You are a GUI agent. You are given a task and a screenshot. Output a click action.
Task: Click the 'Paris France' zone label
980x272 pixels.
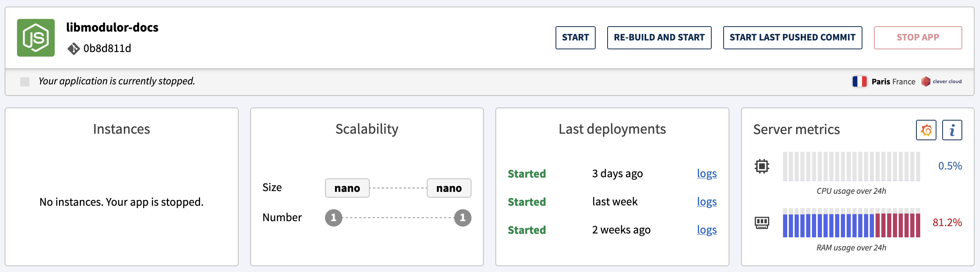click(x=893, y=82)
